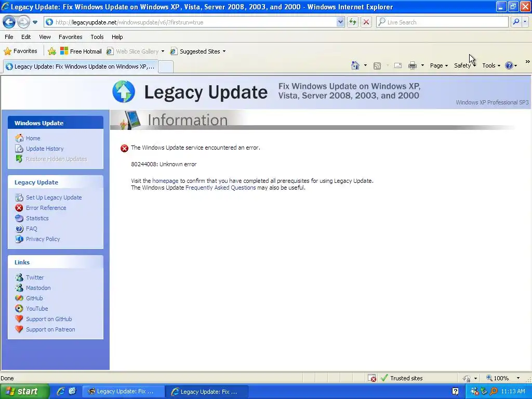Click the Home toolbar icon
The height and width of the screenshot is (399, 532).
pyautogui.click(x=355, y=65)
